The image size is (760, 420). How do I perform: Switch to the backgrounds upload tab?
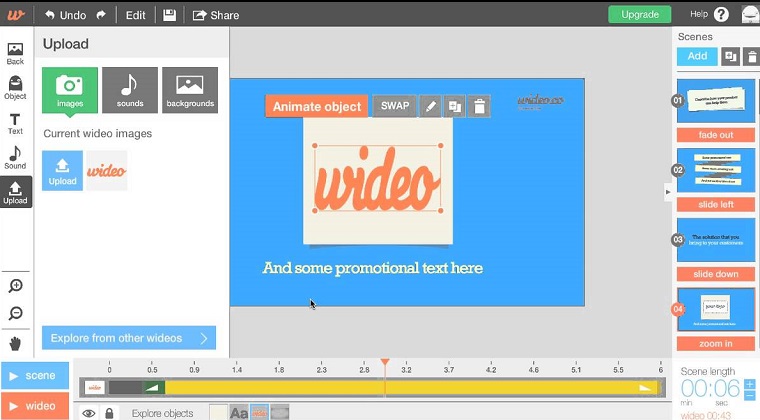click(x=190, y=90)
